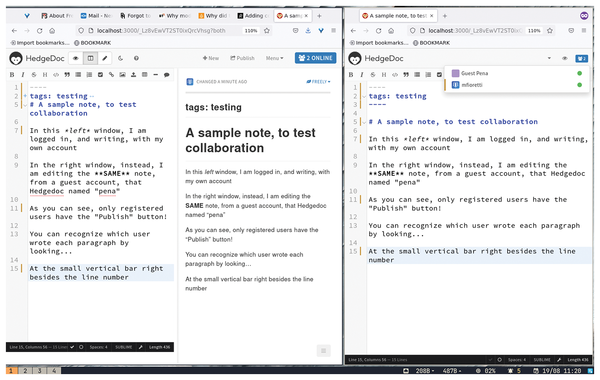Insert a table in left window toolbar
This screenshot has width=600, height=380.
point(145,75)
